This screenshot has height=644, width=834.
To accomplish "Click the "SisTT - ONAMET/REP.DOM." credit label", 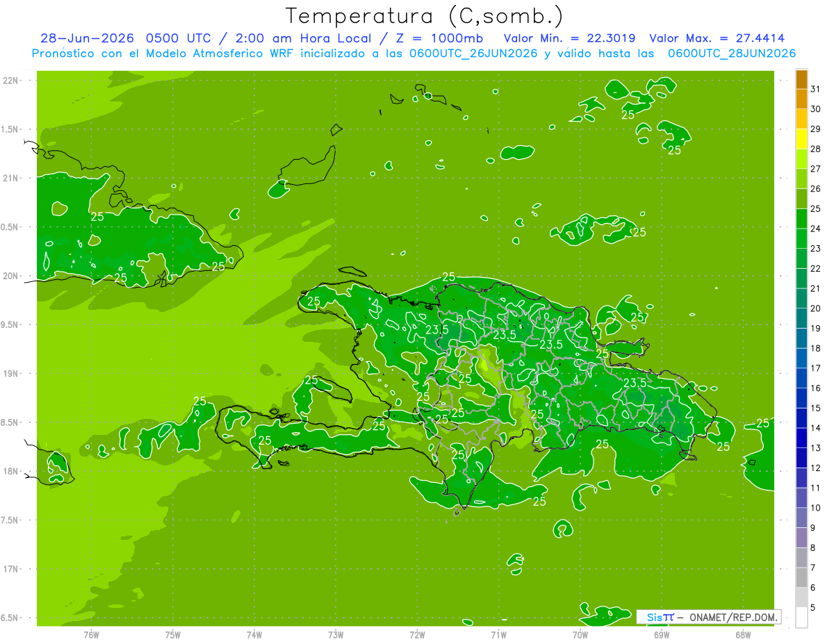I will (709, 617).
